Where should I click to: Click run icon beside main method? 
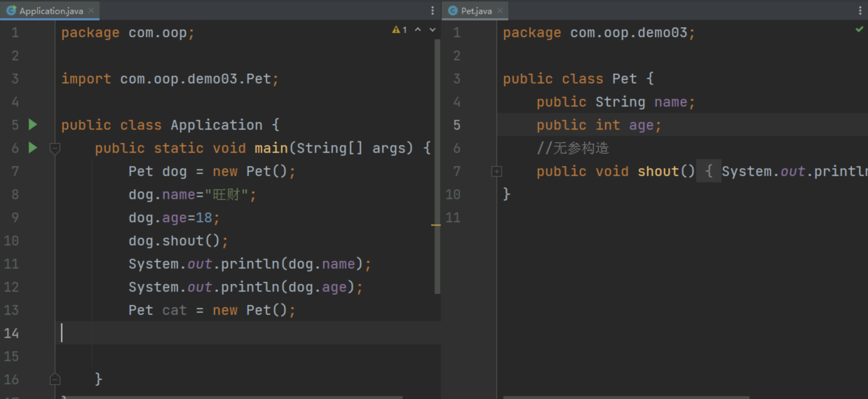click(x=33, y=148)
